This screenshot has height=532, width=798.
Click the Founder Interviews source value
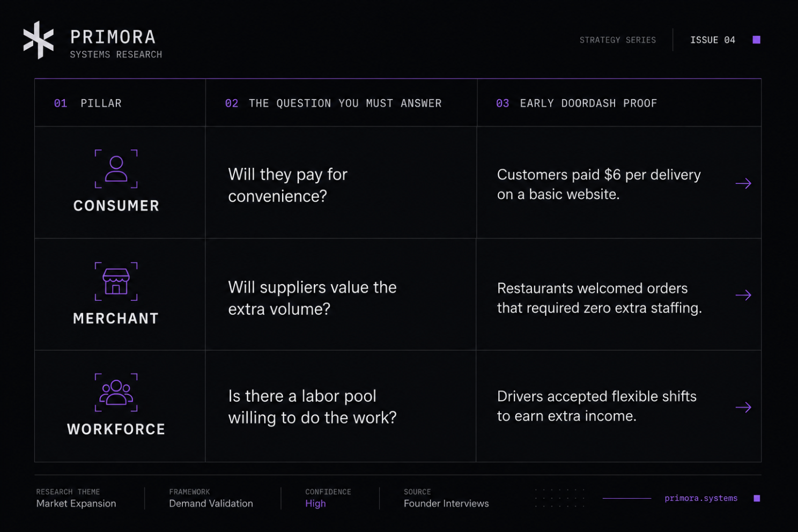tap(446, 504)
